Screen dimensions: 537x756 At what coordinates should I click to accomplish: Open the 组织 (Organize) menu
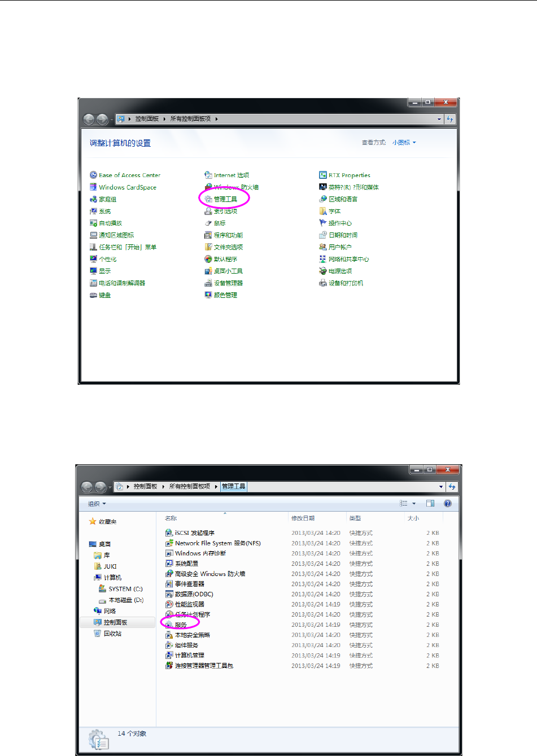(x=97, y=504)
